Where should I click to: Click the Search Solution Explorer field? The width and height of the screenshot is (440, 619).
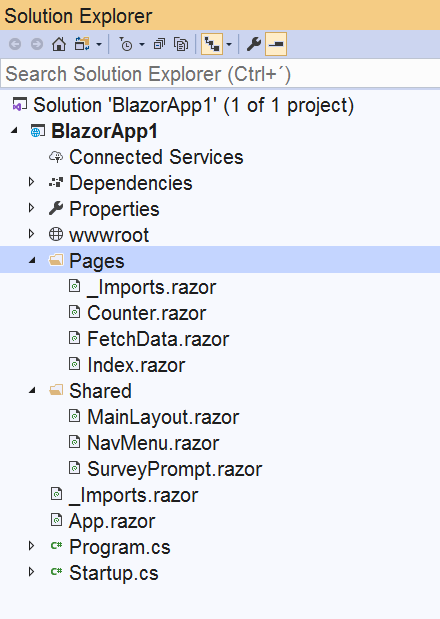(x=220, y=74)
